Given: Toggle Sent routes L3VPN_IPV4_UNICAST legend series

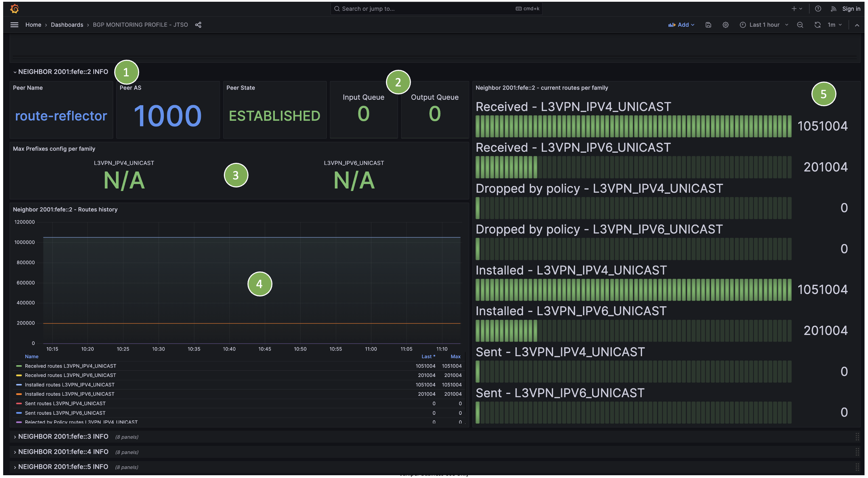Looking at the screenshot, I should (65, 403).
